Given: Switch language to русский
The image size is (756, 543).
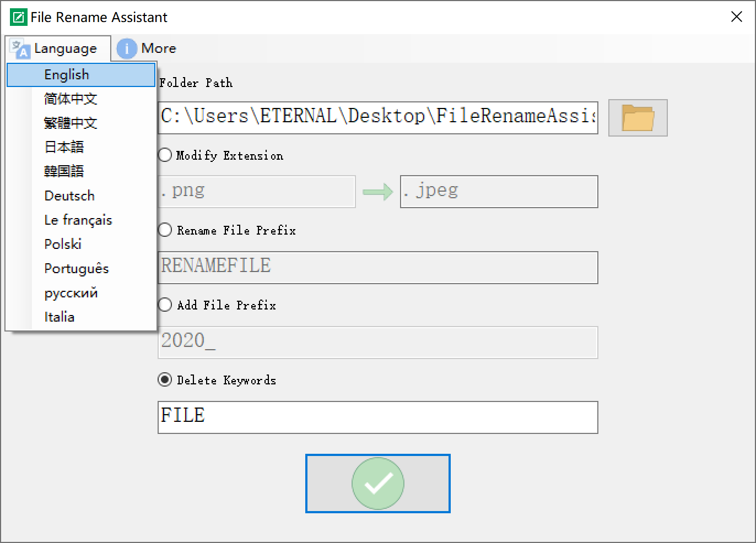Looking at the screenshot, I should 71,293.
